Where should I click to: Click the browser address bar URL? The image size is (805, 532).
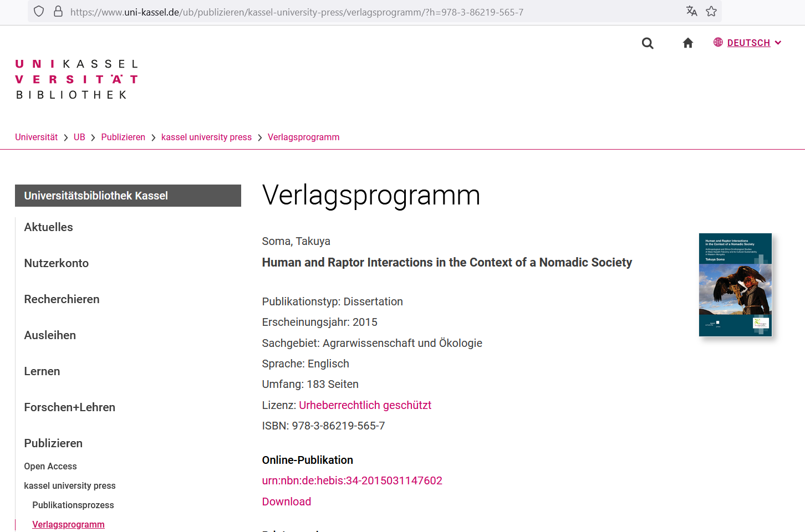click(x=297, y=12)
